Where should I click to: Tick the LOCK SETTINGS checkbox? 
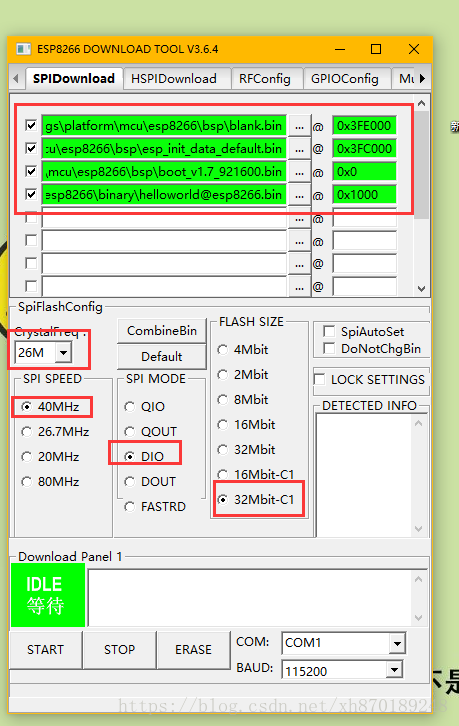319,379
